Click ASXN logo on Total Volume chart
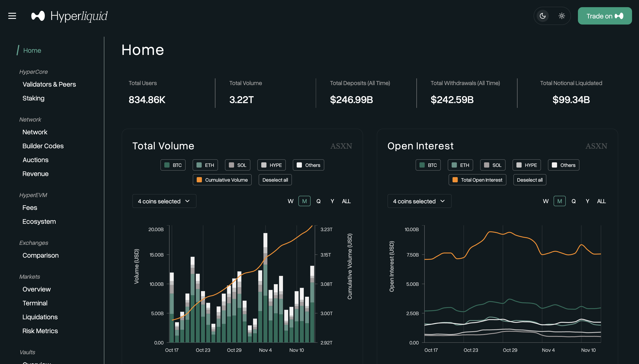The image size is (639, 364). pyautogui.click(x=341, y=146)
